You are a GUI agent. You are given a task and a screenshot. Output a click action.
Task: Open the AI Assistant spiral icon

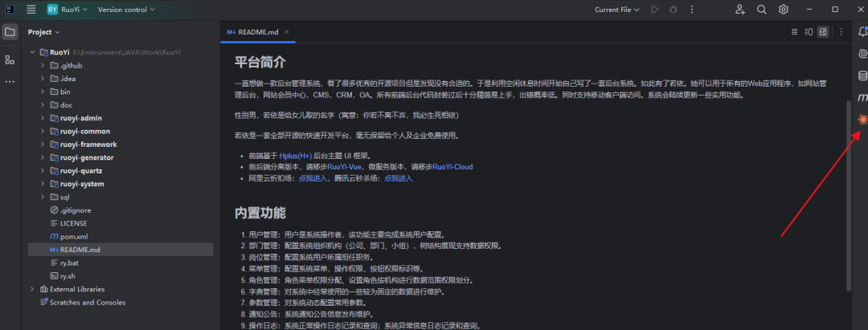[x=862, y=54]
